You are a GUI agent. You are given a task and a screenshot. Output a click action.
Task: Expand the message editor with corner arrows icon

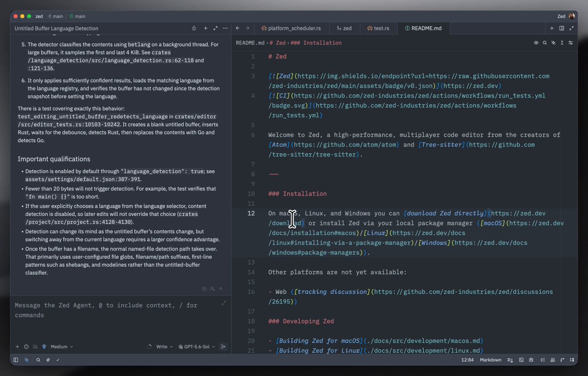[224, 303]
